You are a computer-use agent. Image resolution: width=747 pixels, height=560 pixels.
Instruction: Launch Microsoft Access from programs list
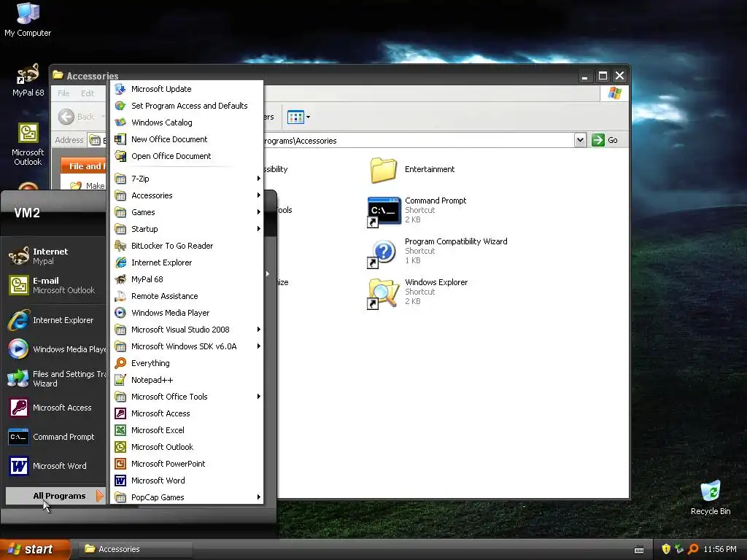click(187, 413)
